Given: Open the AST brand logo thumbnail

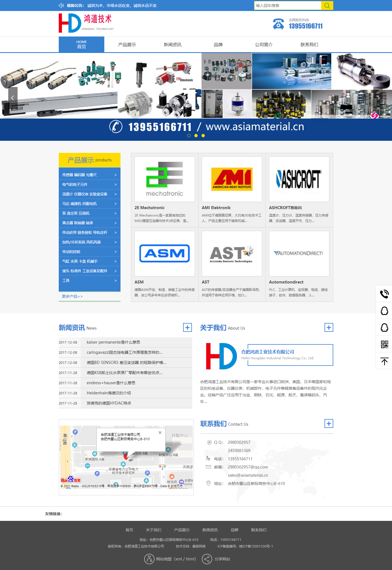Looking at the screenshot, I should [232, 254].
